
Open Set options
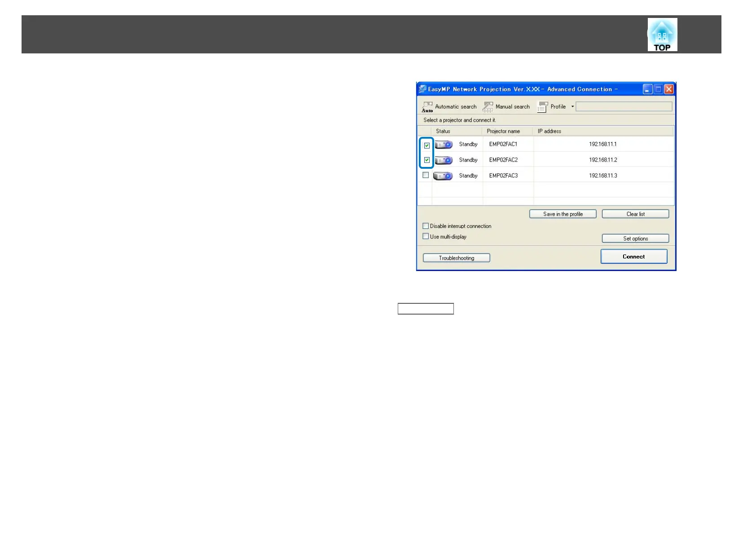[635, 238]
